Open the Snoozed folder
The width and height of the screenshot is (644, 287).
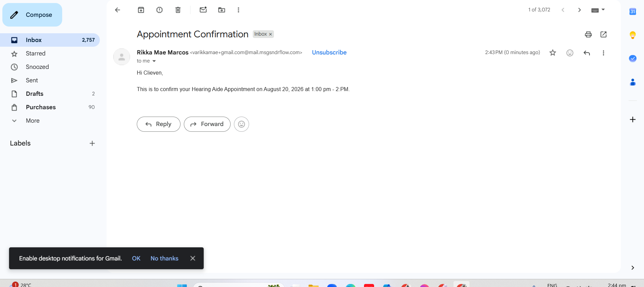coord(50,67)
